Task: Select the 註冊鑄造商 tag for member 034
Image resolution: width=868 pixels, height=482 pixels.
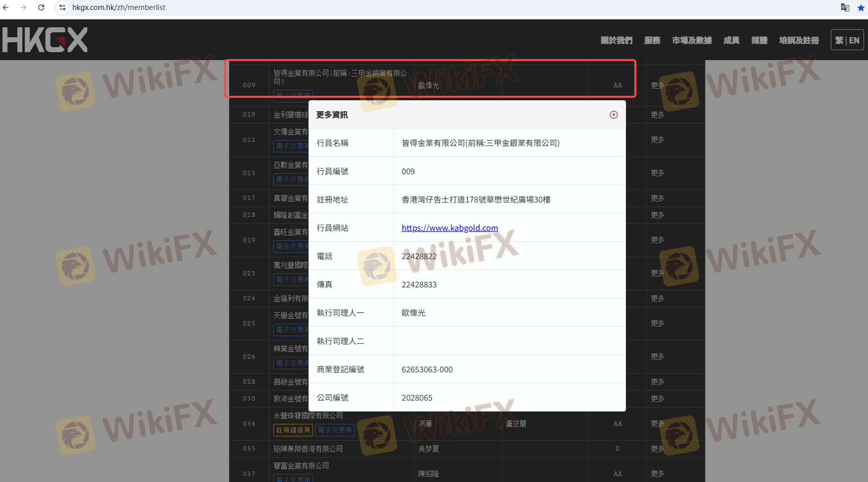Action: pos(293,430)
